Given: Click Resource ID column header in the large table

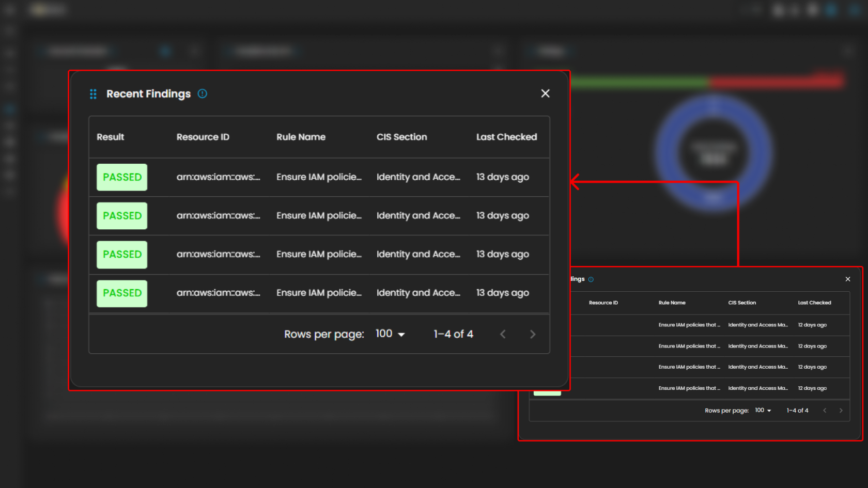Looking at the screenshot, I should [203, 137].
